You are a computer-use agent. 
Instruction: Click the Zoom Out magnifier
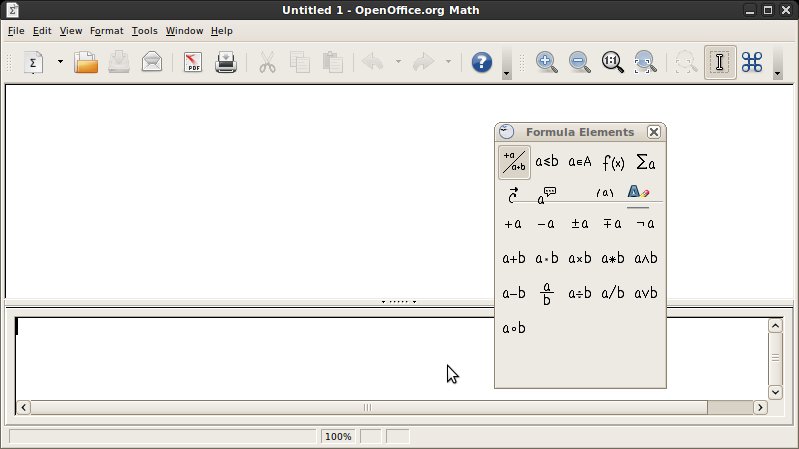579,63
